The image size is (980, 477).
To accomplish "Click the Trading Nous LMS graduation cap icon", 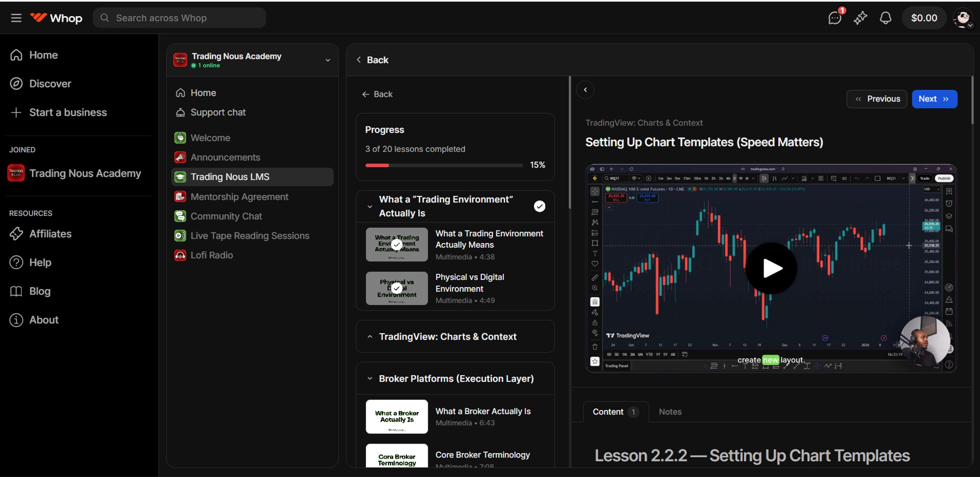I will pos(180,177).
